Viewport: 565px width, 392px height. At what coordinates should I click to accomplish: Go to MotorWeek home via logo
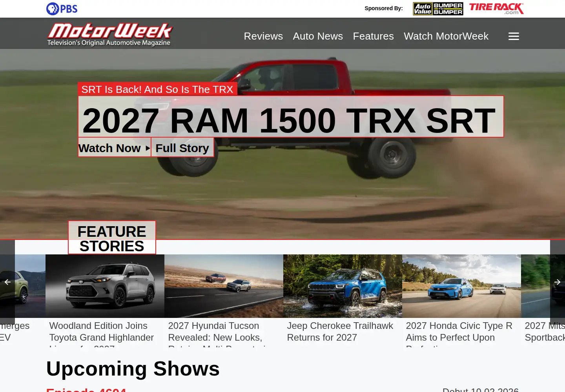pos(109,34)
